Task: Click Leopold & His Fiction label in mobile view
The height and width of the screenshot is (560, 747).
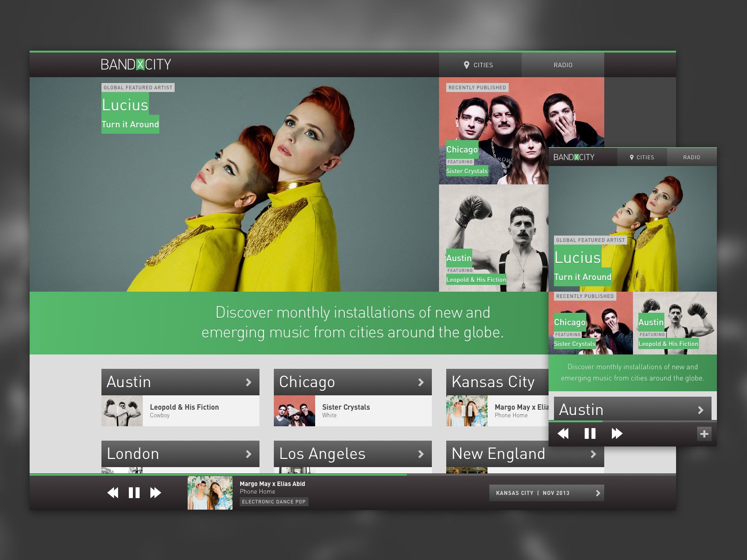Action: [x=668, y=344]
